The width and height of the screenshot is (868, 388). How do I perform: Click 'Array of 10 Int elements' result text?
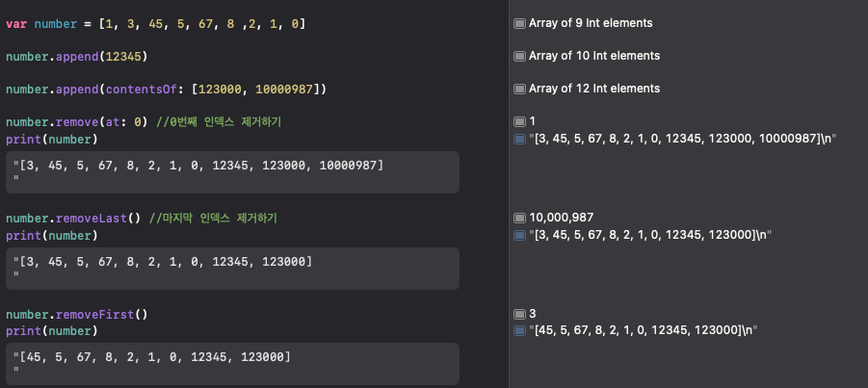pos(594,56)
